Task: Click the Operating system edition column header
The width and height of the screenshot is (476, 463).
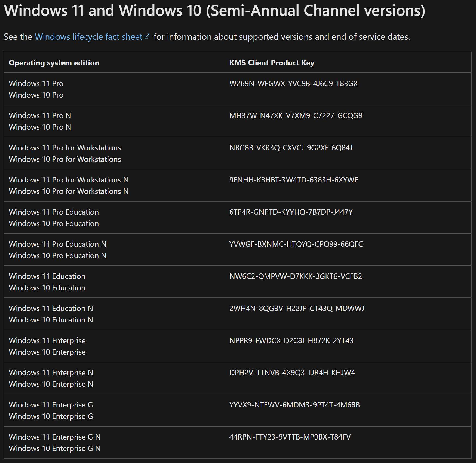Action: [x=54, y=63]
